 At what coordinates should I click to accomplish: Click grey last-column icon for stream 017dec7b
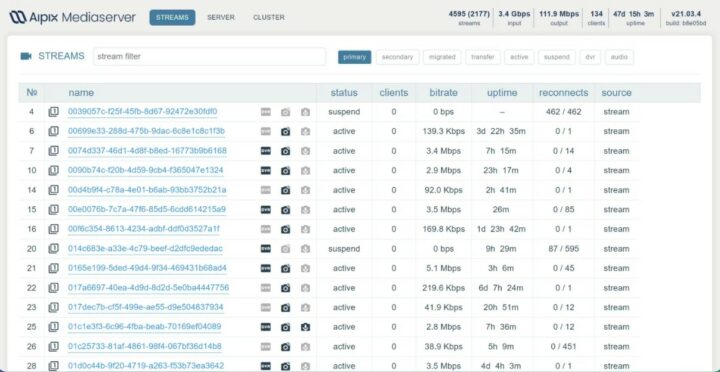click(305, 307)
